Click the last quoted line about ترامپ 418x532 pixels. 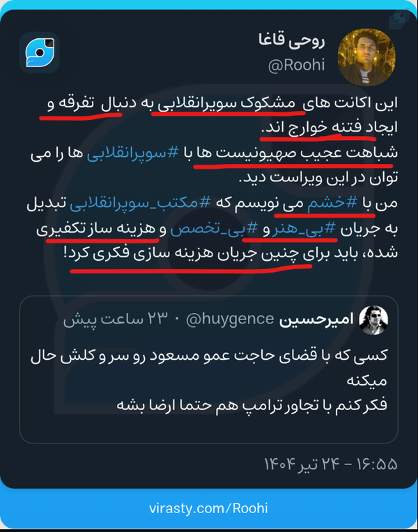point(251,404)
